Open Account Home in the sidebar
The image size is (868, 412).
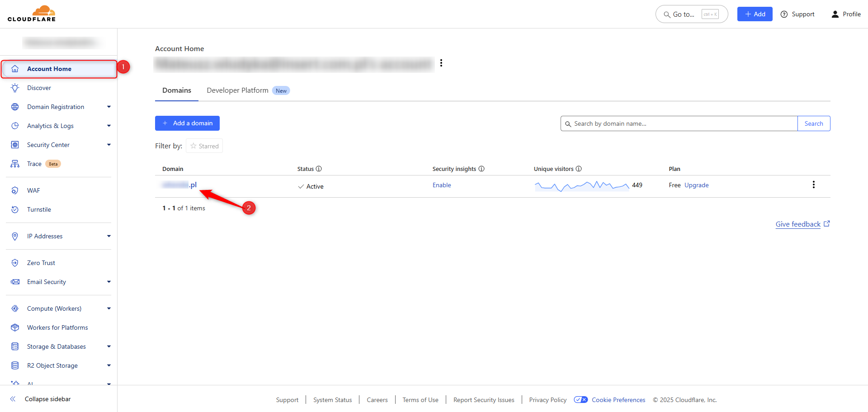[59, 69]
